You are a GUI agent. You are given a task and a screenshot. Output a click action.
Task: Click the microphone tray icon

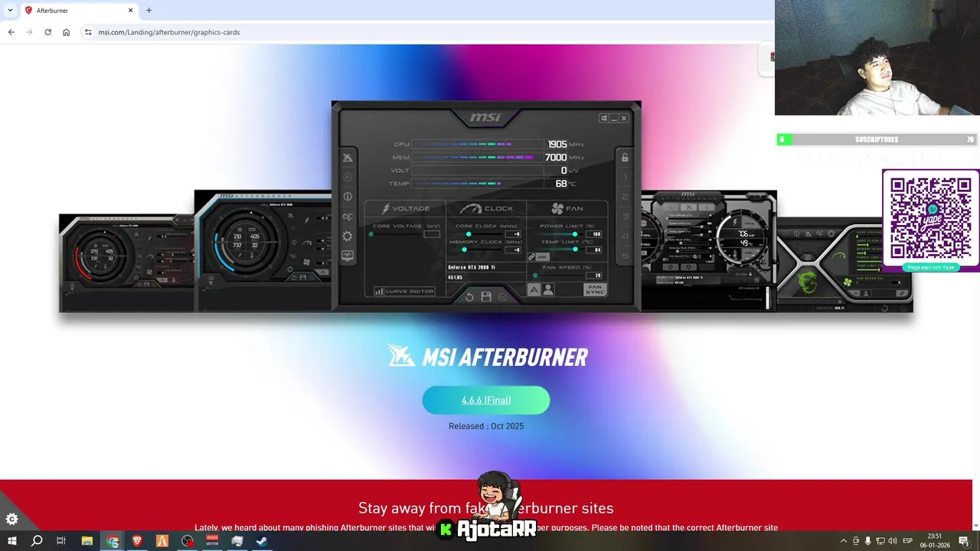click(x=867, y=541)
